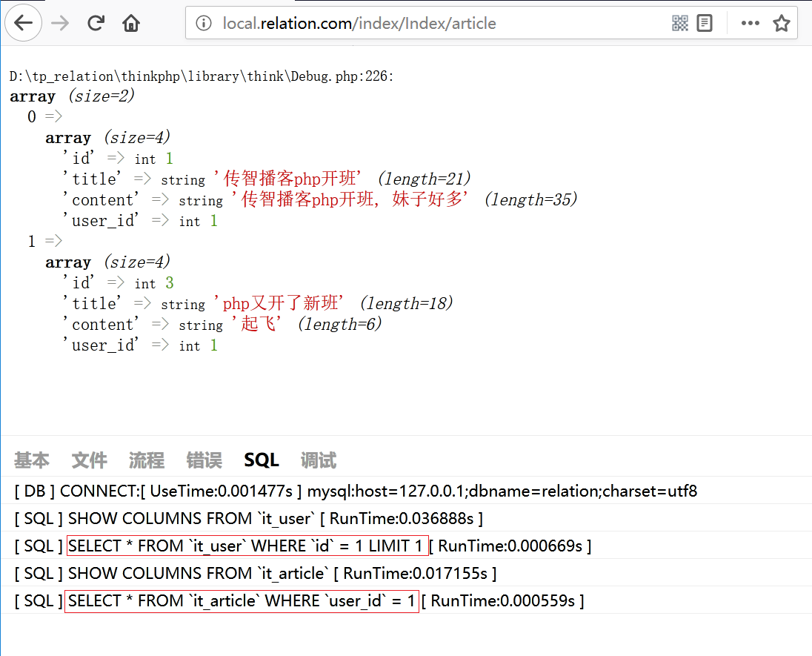Toggle reader view icon

coord(705,23)
